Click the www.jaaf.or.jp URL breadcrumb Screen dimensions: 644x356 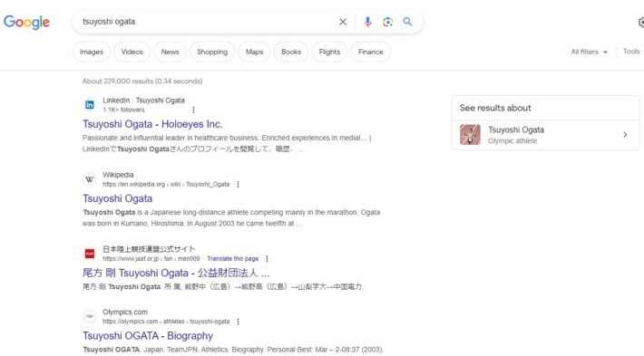[x=151, y=258]
